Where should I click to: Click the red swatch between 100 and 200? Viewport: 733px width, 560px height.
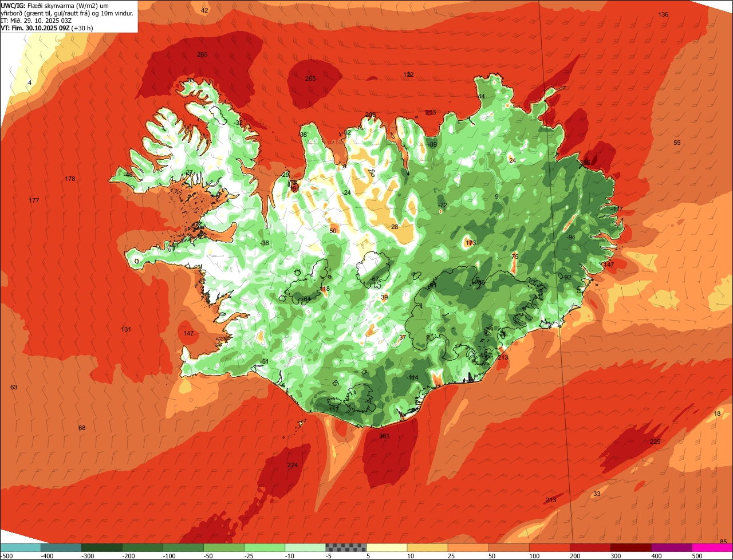click(549, 547)
